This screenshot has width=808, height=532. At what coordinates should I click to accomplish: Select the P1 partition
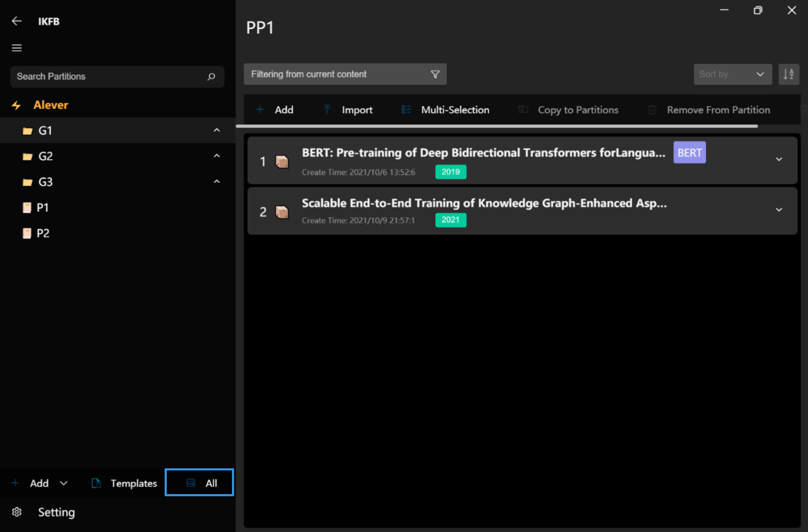[42, 208]
